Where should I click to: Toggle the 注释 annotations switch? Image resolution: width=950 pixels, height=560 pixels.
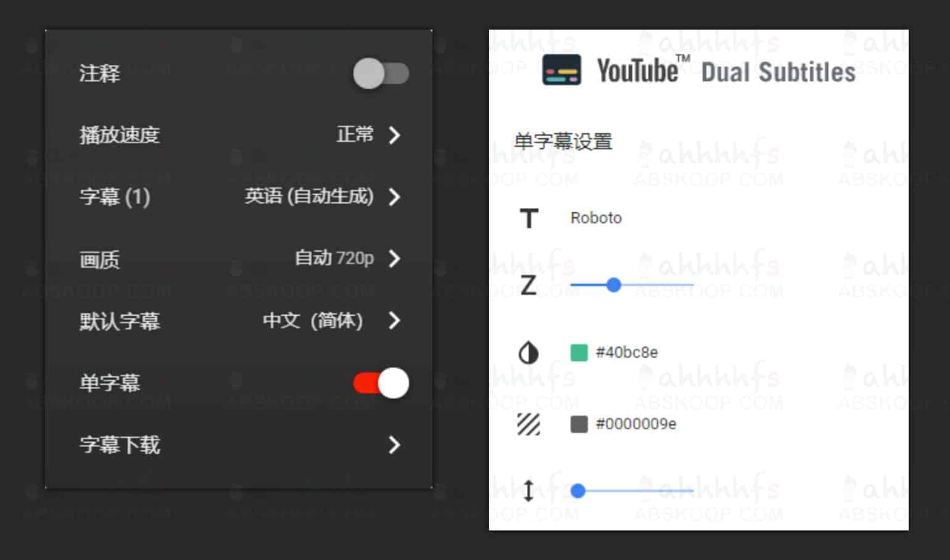[x=381, y=73]
